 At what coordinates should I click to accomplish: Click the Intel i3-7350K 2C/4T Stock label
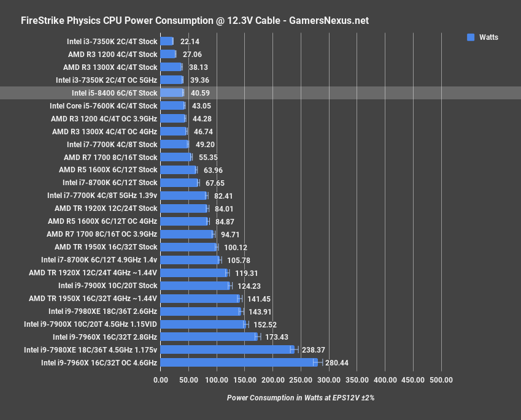[x=113, y=42]
